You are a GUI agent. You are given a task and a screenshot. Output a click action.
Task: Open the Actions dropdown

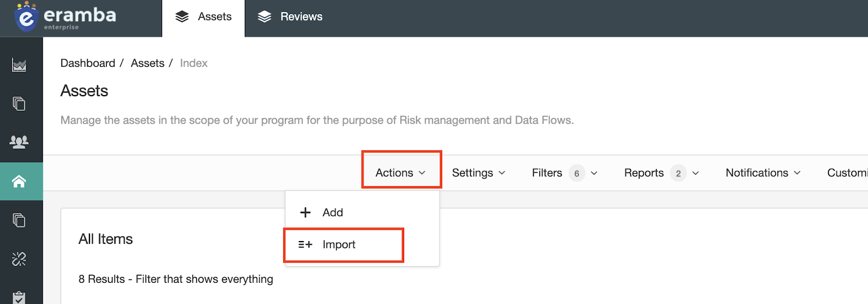pyautogui.click(x=400, y=173)
